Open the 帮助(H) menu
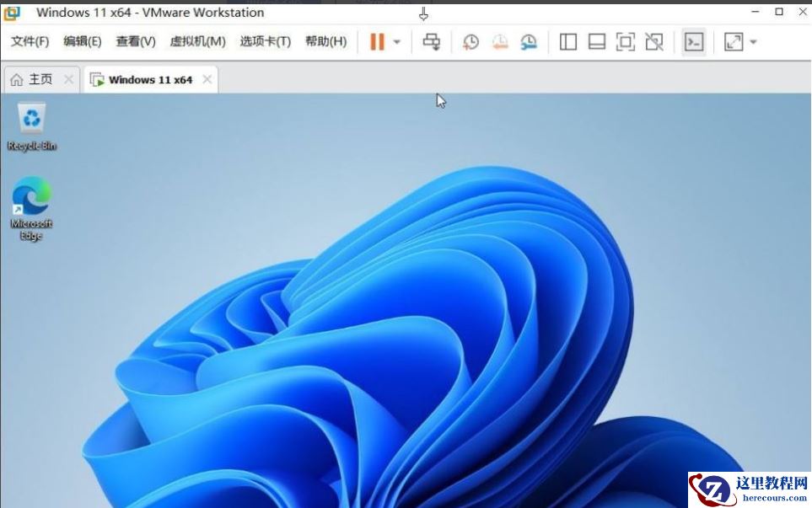This screenshot has height=508, width=812. [325, 40]
